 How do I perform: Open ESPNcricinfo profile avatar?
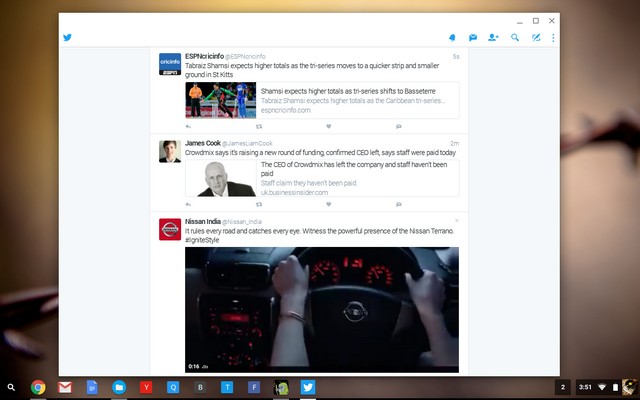(170, 64)
